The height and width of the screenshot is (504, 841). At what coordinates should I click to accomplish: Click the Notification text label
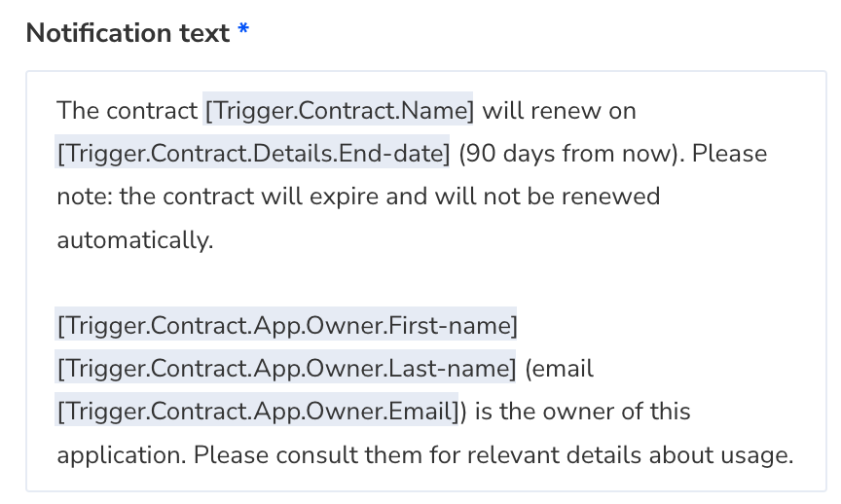click(128, 33)
